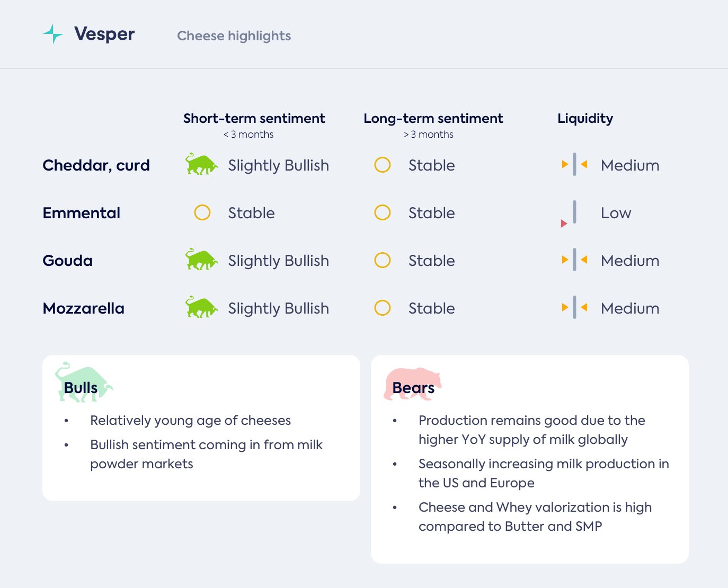Click the Mozzarella medium liquidity icon
The image size is (728, 588).
[x=574, y=308]
